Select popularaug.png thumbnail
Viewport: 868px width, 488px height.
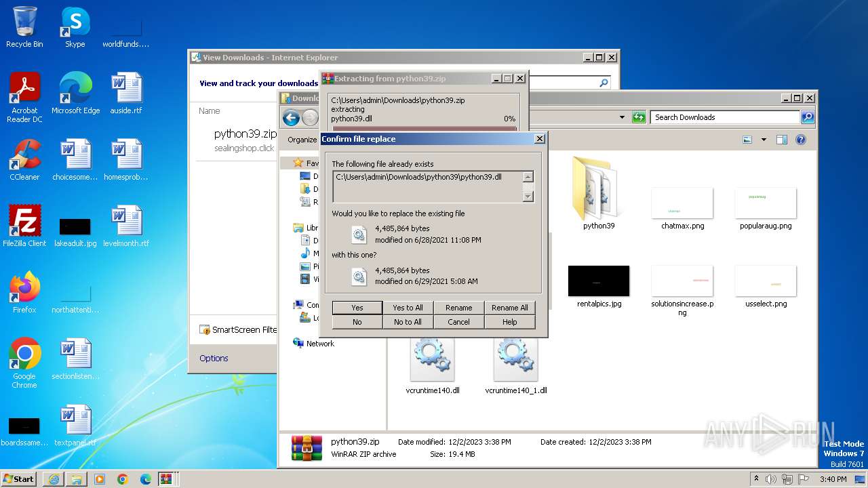click(766, 209)
